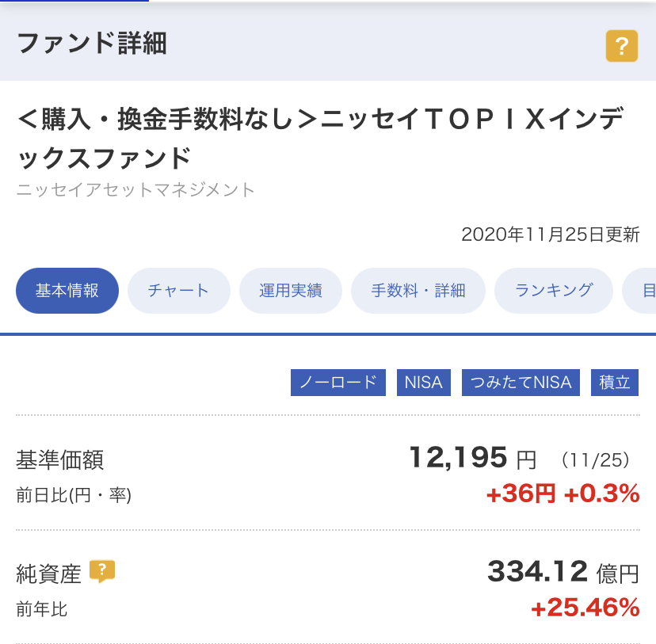Click the +36円 +0.3% daily change
This screenshot has width=656, height=644.
pos(563,493)
